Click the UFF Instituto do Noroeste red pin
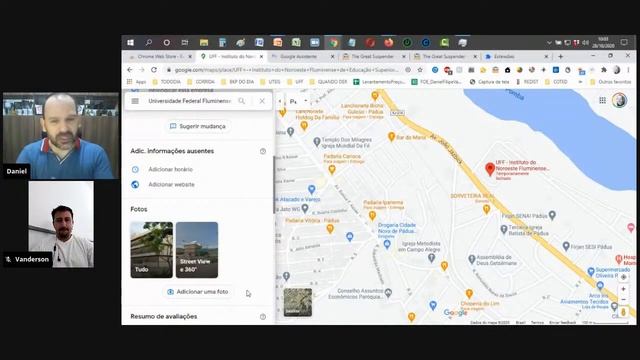Image resolution: width=640 pixels, height=360 pixels. point(490,169)
